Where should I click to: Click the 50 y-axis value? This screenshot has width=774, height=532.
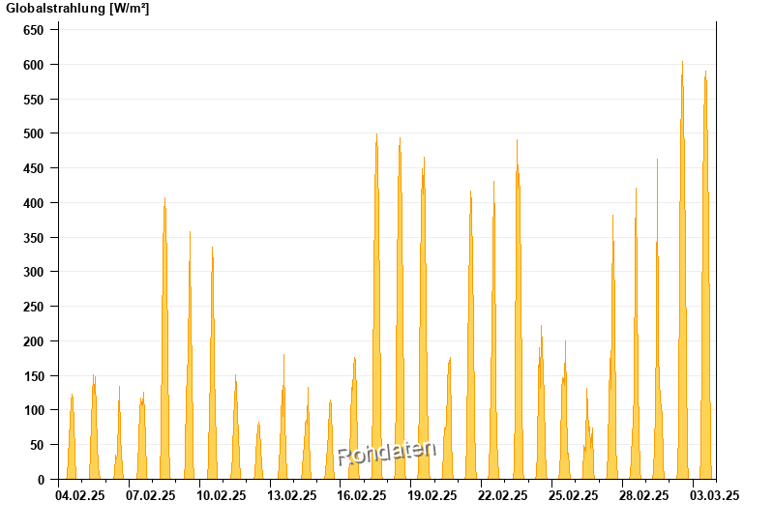pos(37,445)
